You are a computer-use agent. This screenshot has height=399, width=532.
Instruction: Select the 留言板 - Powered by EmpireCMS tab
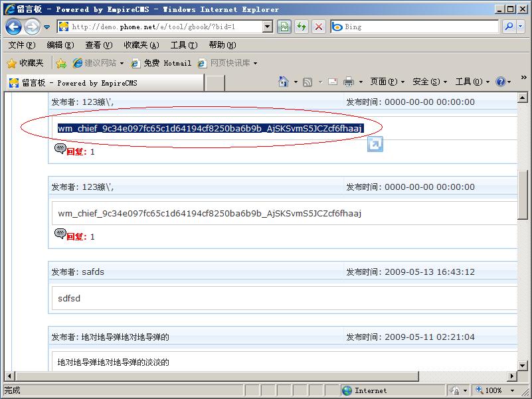coord(105,83)
